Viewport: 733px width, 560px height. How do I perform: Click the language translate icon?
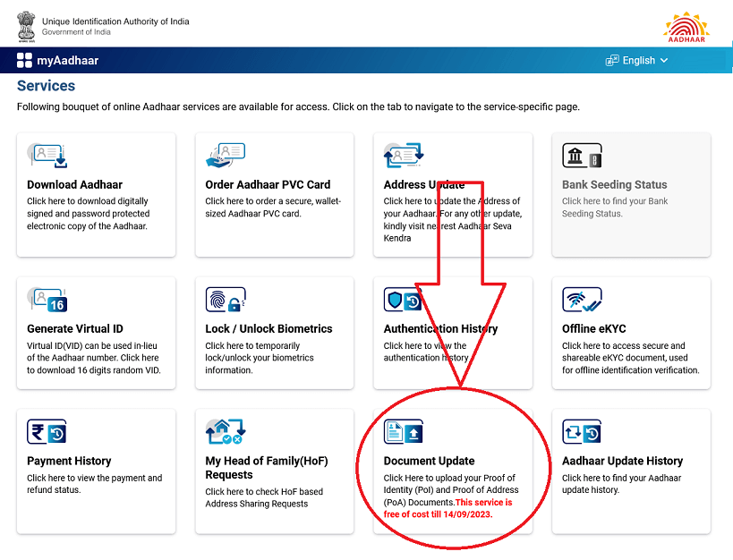pyautogui.click(x=612, y=60)
